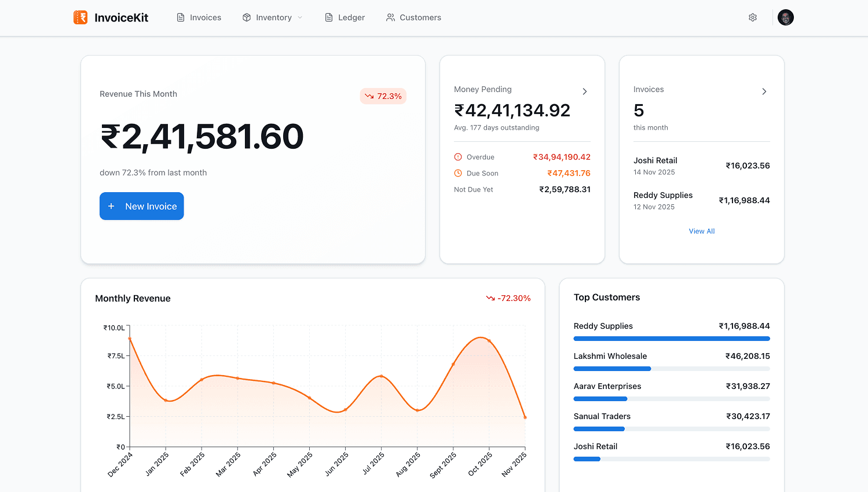Open Invoices card via chevron arrow

764,91
